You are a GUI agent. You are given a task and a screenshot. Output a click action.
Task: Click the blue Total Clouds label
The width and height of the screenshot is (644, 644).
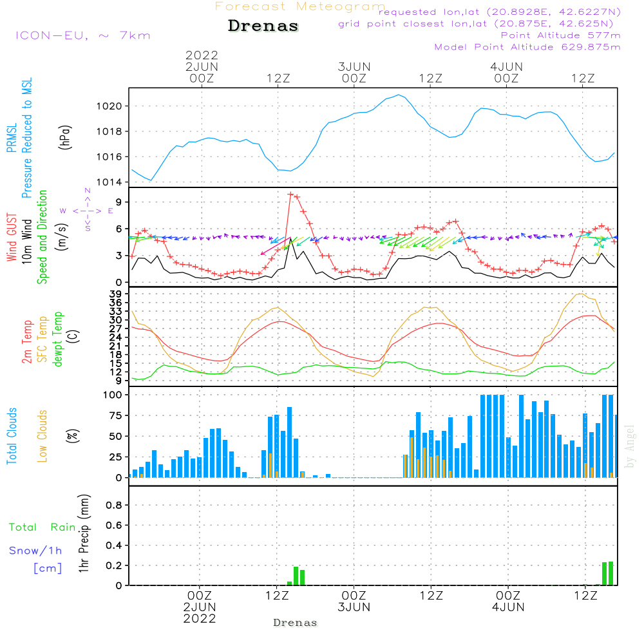point(11,436)
